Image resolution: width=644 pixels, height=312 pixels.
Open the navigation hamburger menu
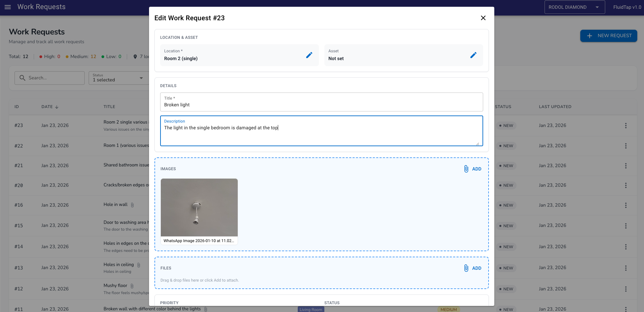7,7
